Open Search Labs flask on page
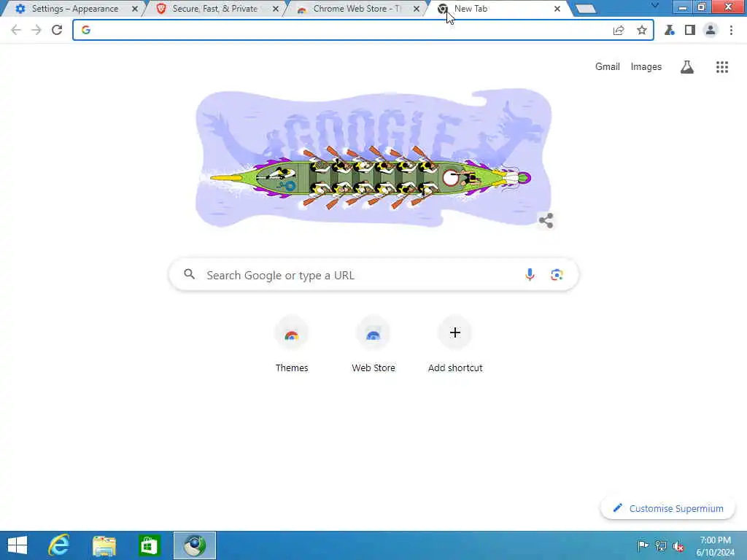The height and width of the screenshot is (560, 747). click(687, 67)
